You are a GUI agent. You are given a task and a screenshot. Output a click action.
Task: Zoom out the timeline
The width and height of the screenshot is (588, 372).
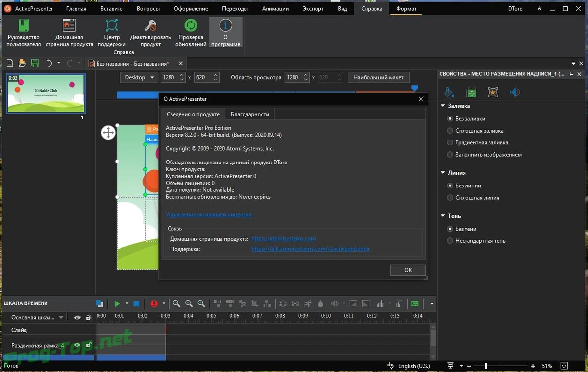point(189,304)
